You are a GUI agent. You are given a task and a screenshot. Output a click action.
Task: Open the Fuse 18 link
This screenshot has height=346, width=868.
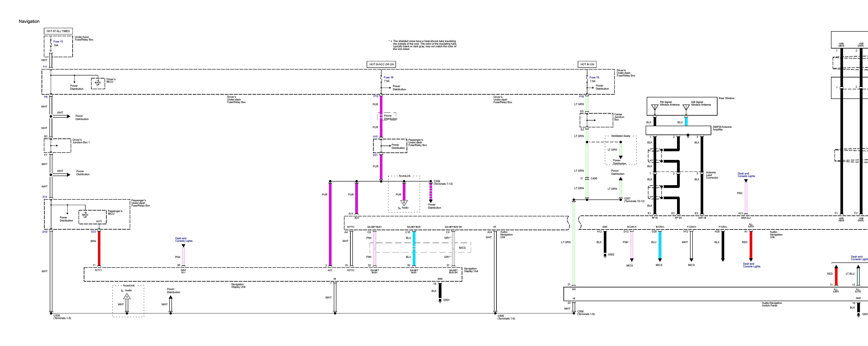[388, 77]
